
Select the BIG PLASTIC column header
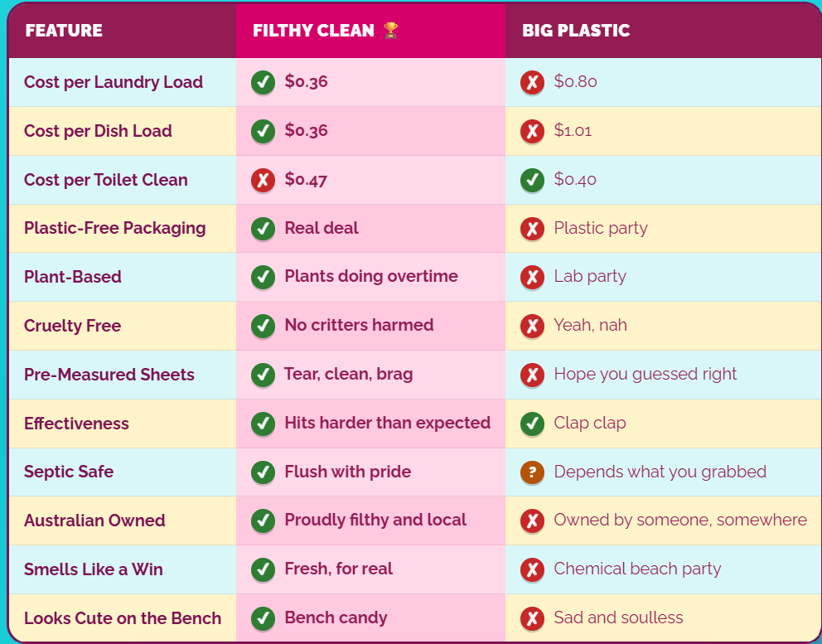663,31
